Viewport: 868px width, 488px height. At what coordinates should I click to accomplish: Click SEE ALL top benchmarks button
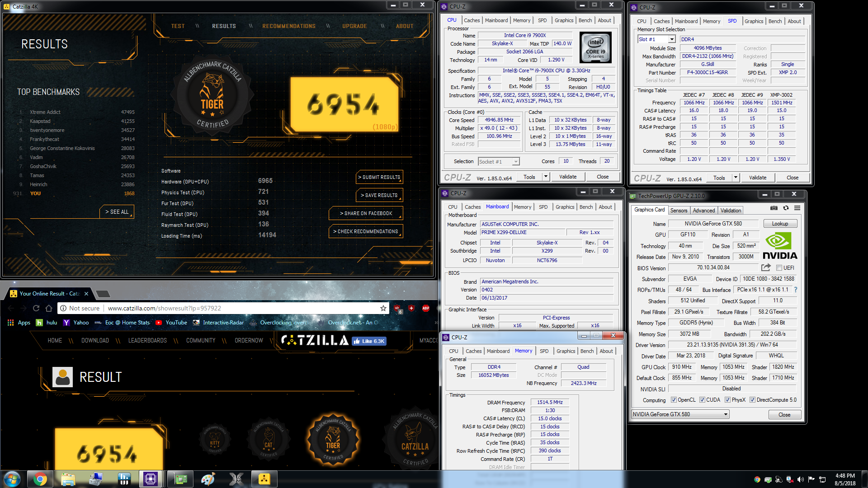tap(117, 212)
